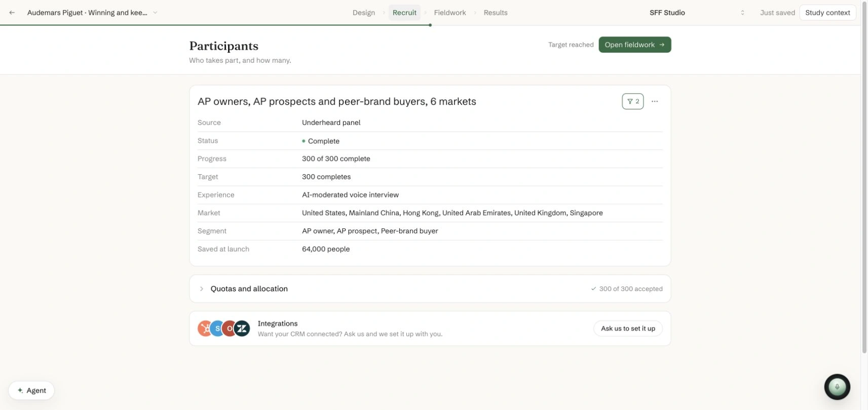Click the Zendesk integration icon
The height and width of the screenshot is (410, 868).
242,329
